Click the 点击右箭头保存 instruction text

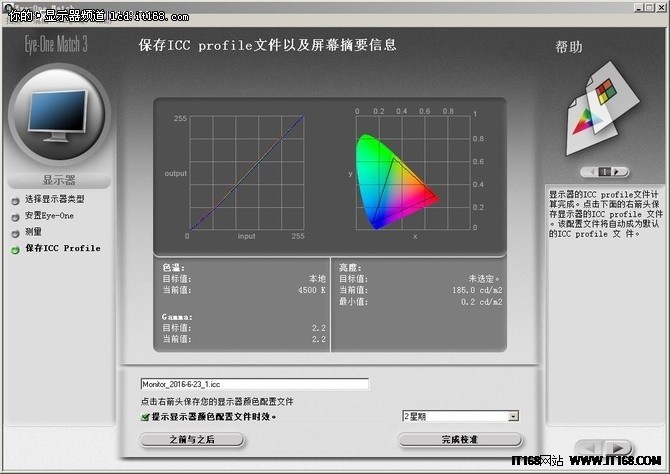tap(217, 401)
